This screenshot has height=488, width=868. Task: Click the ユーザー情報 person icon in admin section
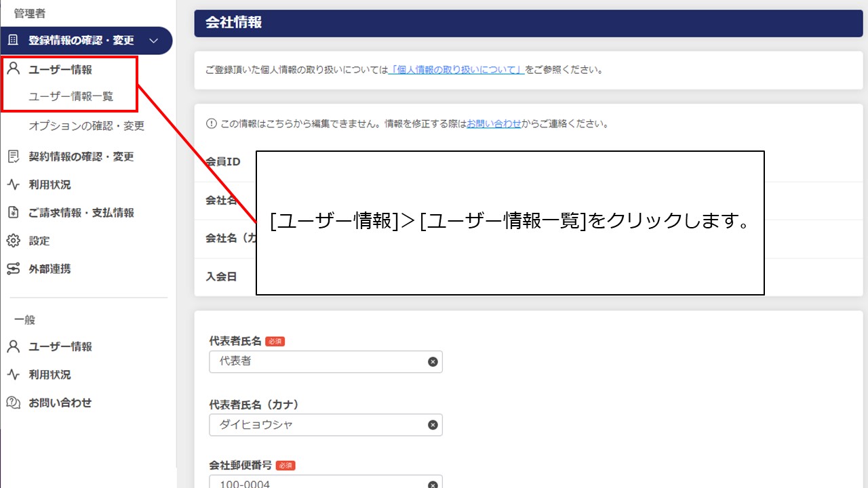click(x=12, y=68)
